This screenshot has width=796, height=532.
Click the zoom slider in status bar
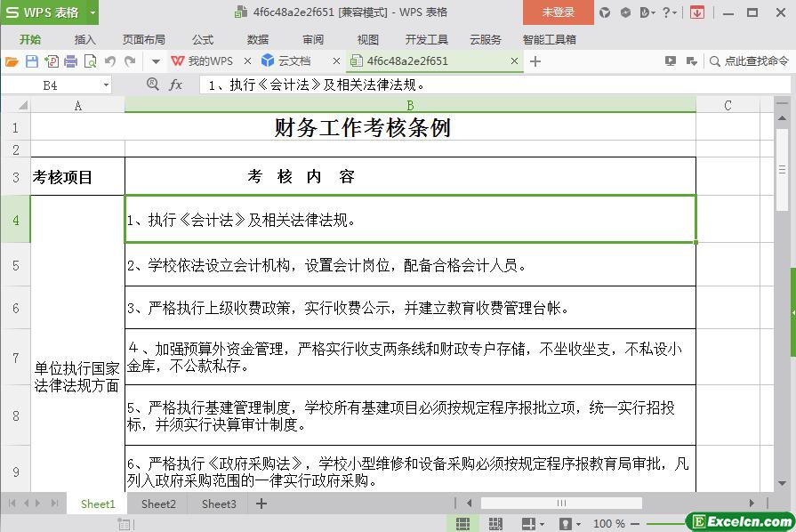[663, 523]
